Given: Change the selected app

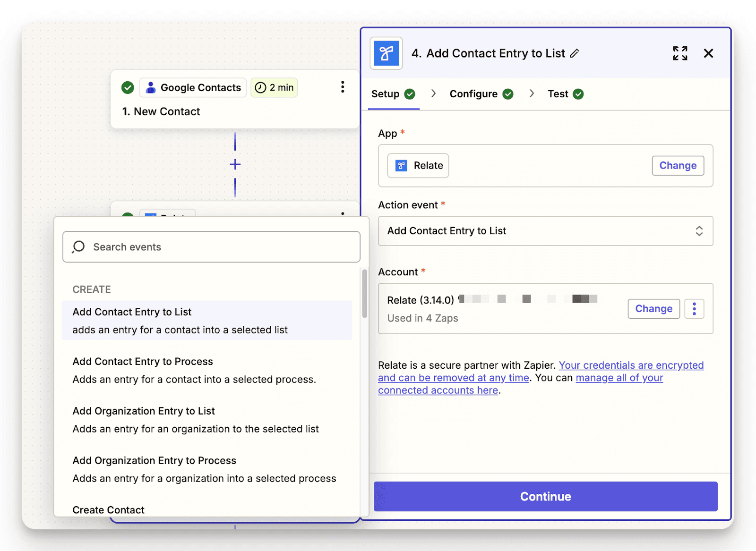Looking at the screenshot, I should point(678,166).
